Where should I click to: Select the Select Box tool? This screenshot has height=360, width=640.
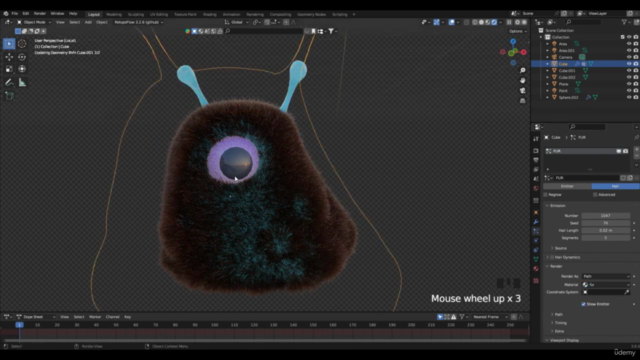[x=9, y=44]
